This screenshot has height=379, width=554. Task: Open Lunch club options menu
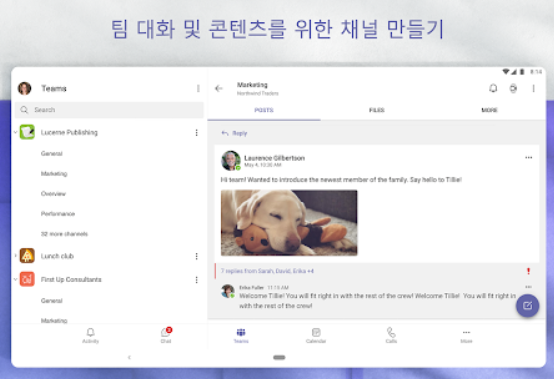tap(196, 256)
